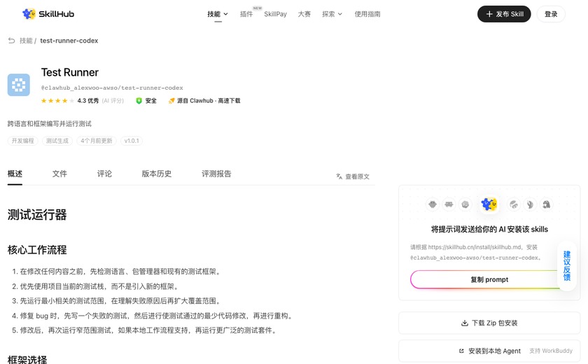Click the plus icon in 发布 Skill
588x364 pixels.
(489, 14)
